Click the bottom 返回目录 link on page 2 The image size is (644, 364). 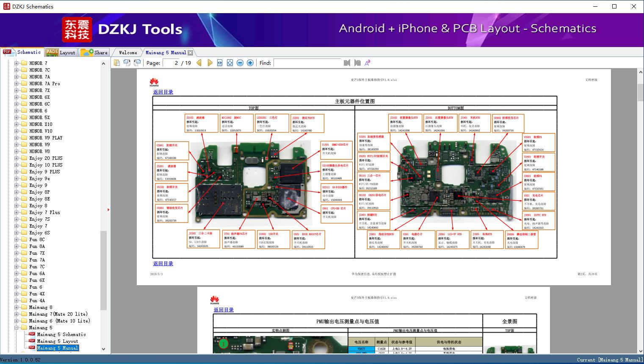[163, 264]
